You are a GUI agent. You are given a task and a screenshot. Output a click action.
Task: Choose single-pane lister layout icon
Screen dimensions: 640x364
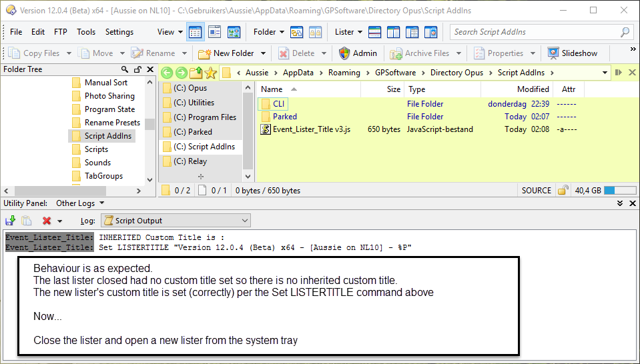(374, 32)
